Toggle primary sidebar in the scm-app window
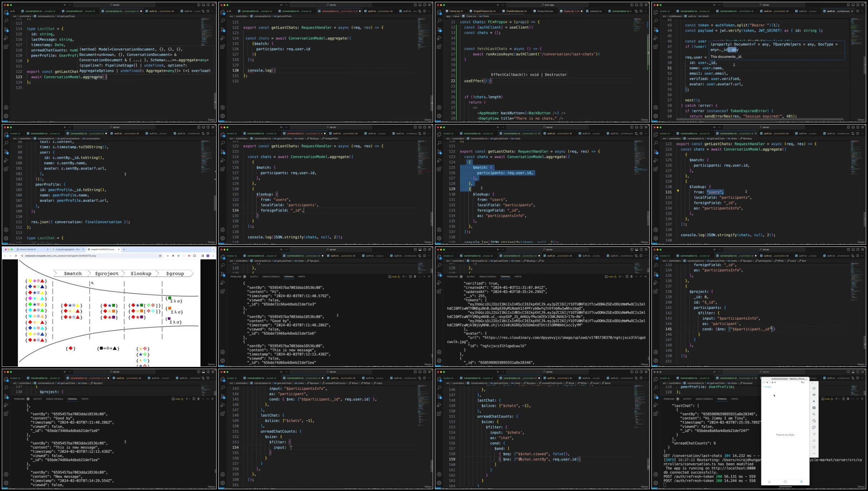The width and height of the screenshot is (868, 491). tap(632, 5)
